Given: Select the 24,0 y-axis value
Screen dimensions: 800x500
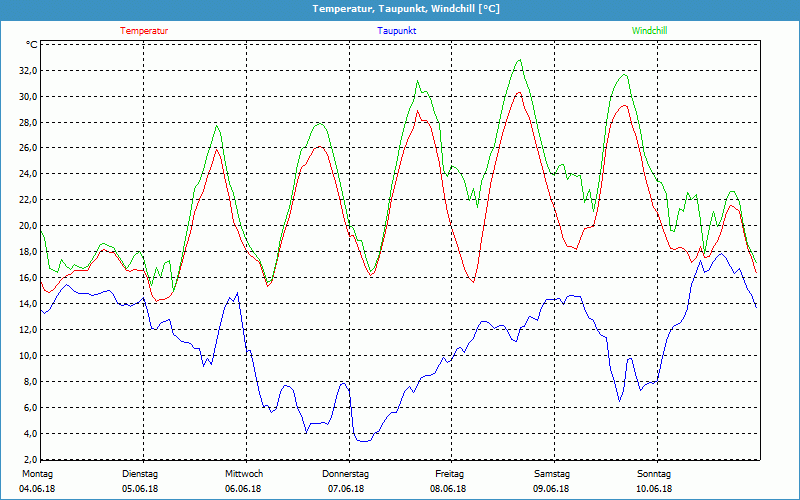Looking at the screenshot, I should [x=28, y=174].
